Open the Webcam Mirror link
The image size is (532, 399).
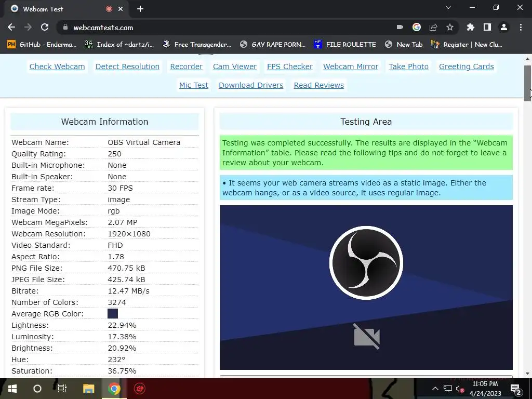point(351,66)
